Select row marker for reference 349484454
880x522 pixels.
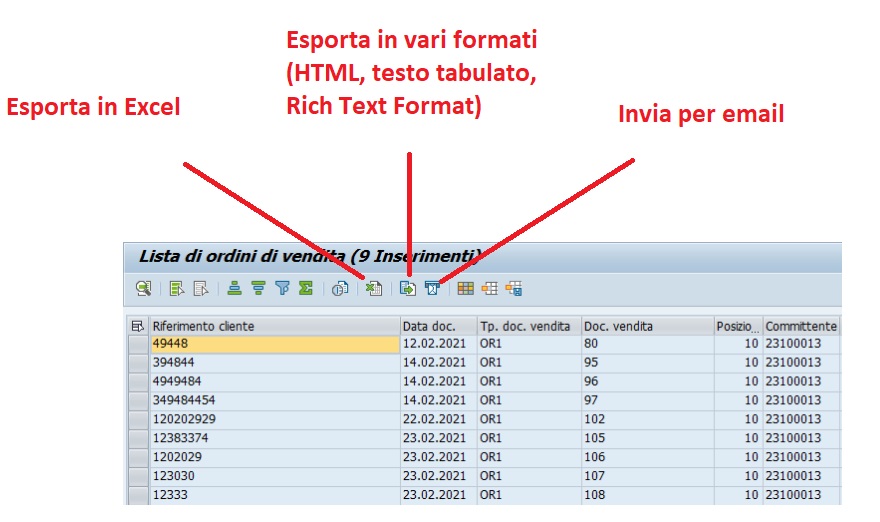coord(138,400)
